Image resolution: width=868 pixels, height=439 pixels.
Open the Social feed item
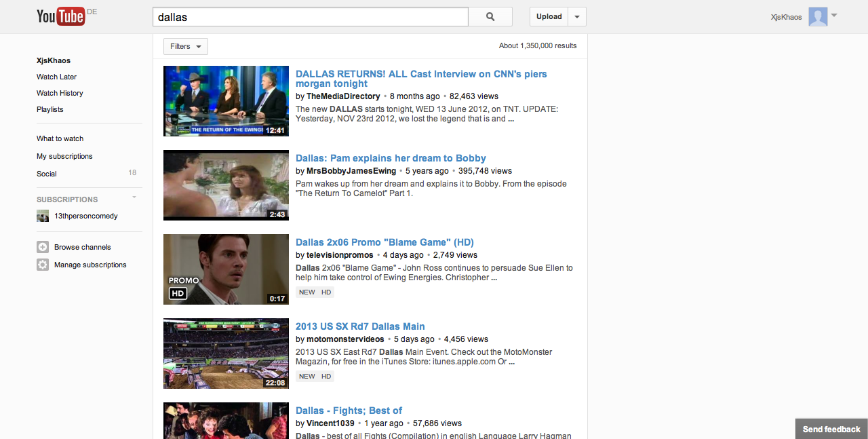click(47, 174)
